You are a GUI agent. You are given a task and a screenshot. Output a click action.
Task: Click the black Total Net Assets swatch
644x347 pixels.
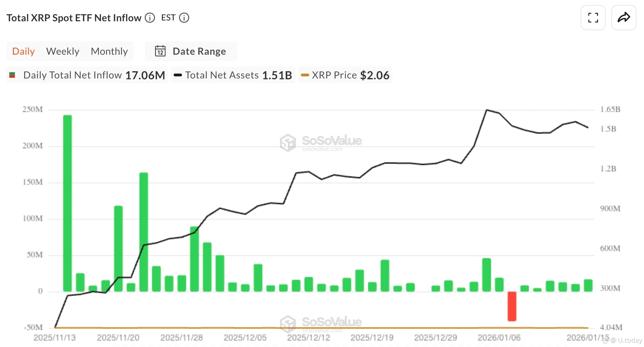(178, 75)
